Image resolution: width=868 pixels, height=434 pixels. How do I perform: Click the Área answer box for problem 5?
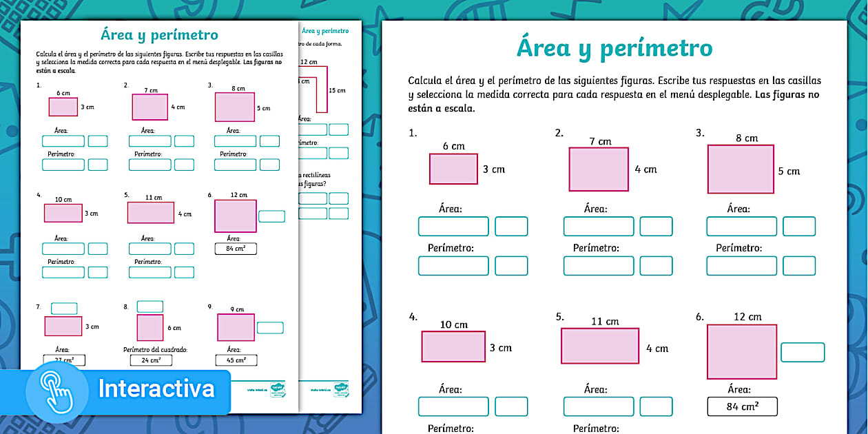(x=599, y=406)
